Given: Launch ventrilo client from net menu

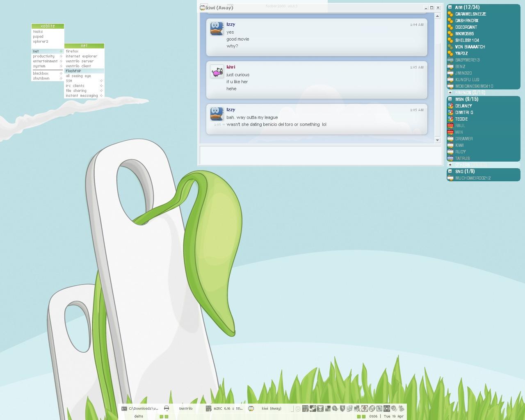Looking at the screenshot, I should (84, 66).
